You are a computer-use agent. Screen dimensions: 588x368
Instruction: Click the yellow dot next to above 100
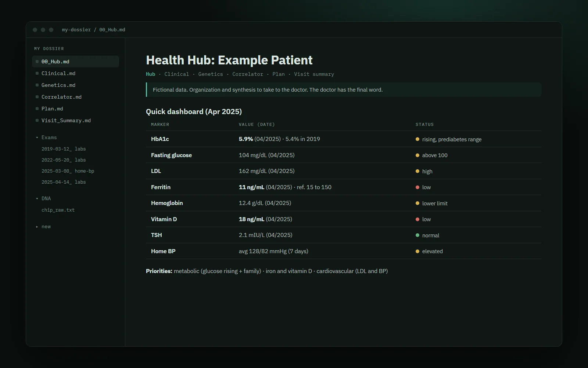(x=417, y=155)
